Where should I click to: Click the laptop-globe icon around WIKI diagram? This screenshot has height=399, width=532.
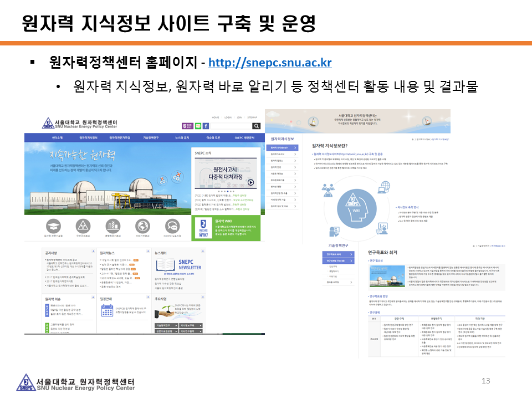[384, 187]
